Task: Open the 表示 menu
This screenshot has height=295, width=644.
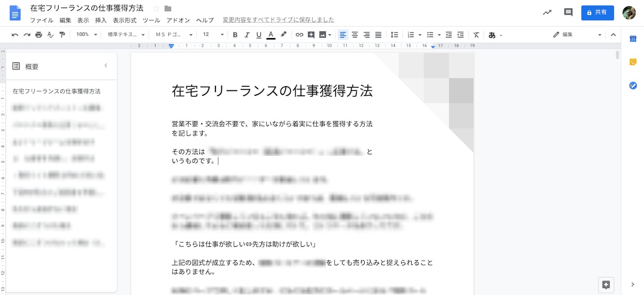Action: (83, 20)
